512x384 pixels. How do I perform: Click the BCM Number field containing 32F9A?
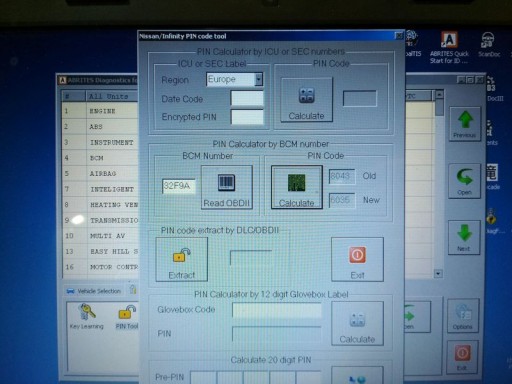point(179,186)
